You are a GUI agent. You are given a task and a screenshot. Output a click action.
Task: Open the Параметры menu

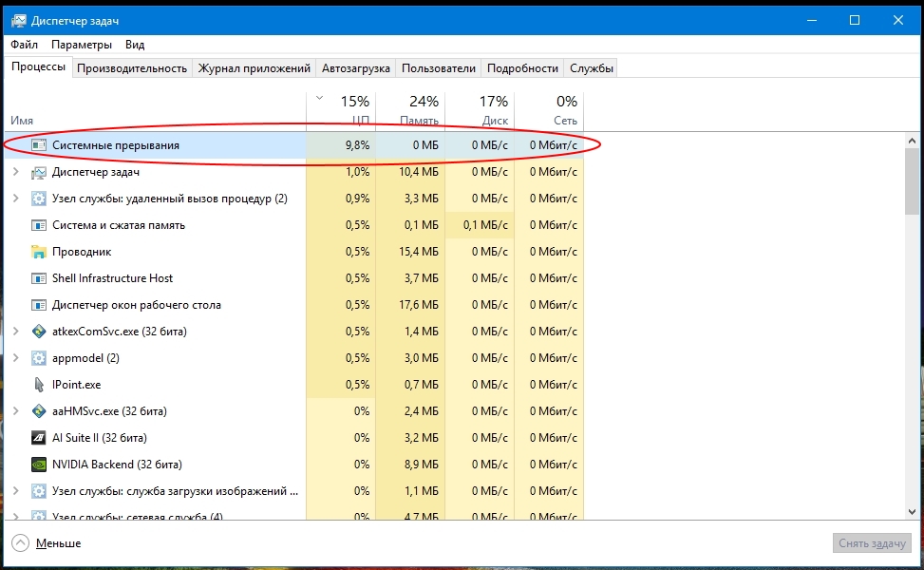[x=82, y=45]
